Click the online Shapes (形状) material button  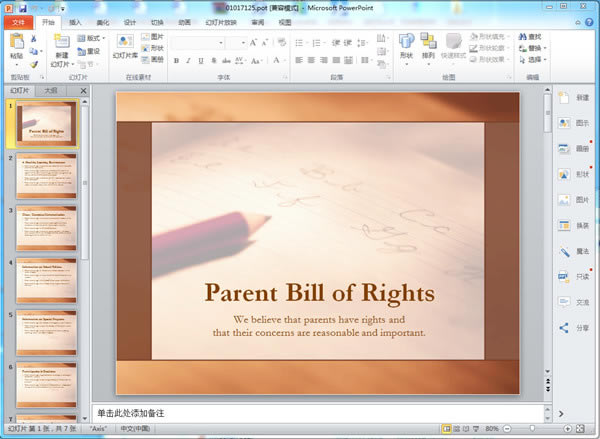[152, 48]
